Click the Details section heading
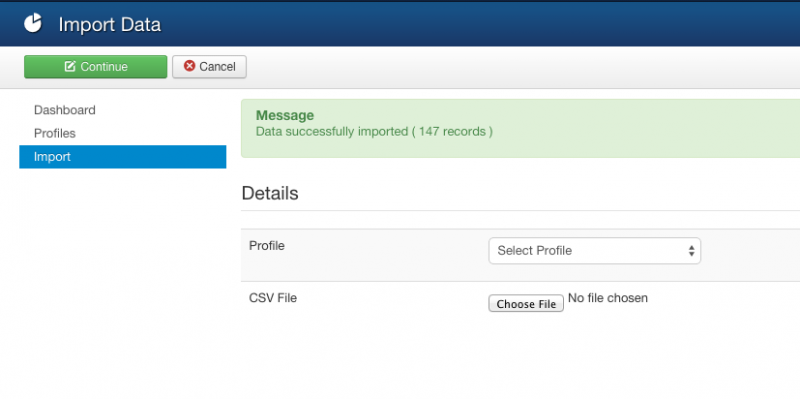Screen dimensions: 800x399 tap(270, 193)
